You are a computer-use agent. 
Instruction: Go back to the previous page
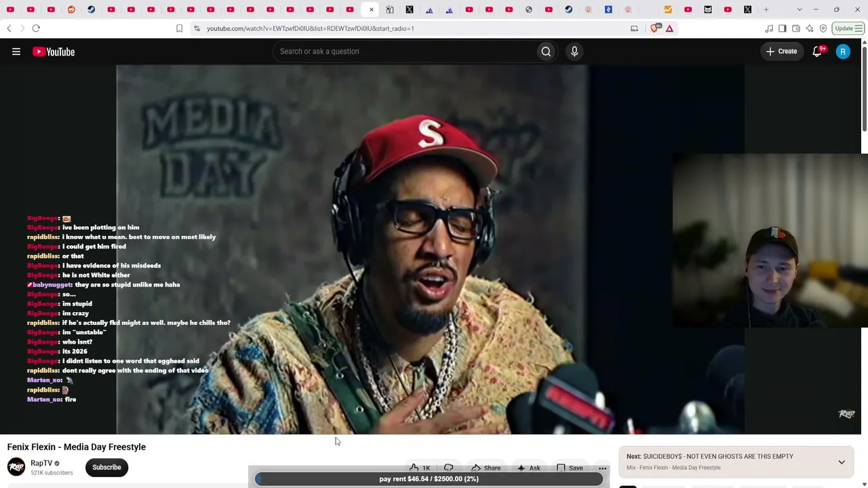(x=9, y=28)
